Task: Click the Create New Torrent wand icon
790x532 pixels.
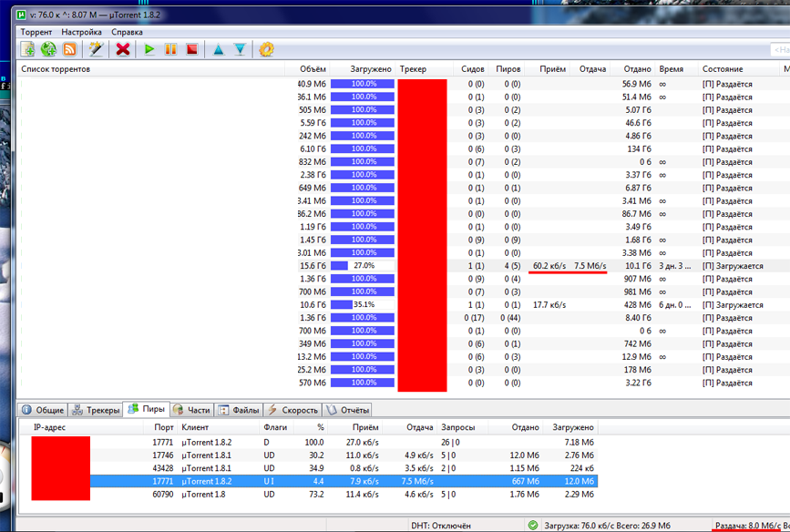Action: click(96, 49)
